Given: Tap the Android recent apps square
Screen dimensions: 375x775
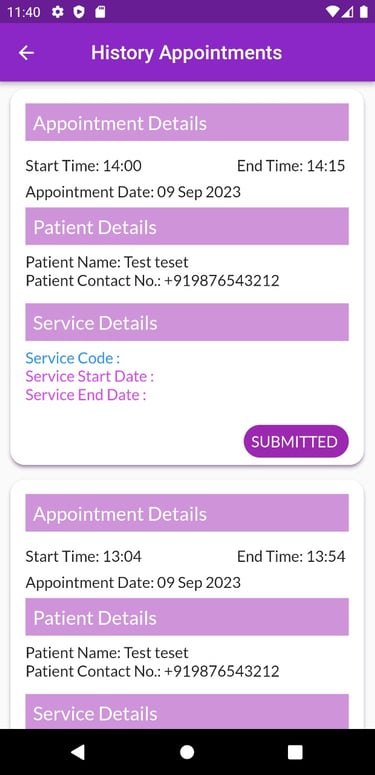Looking at the screenshot, I should coord(295,752).
